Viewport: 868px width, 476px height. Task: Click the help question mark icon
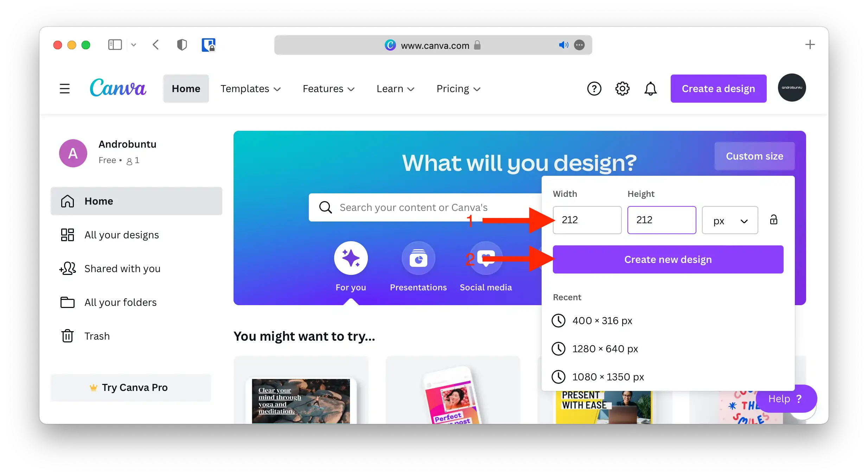(594, 89)
